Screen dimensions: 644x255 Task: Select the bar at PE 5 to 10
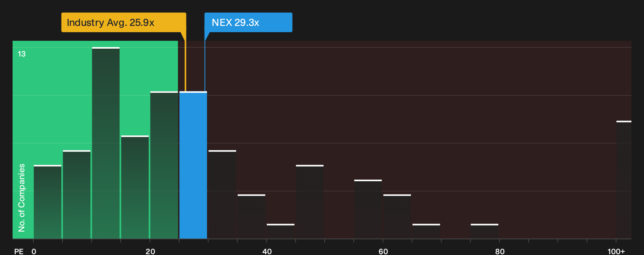pos(77,195)
